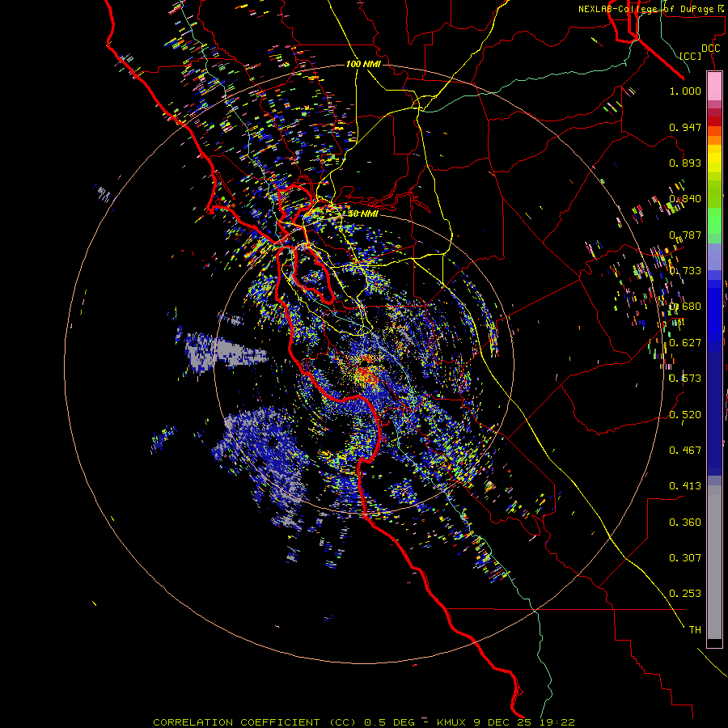This screenshot has width=728, height=728.
Task: Click the "[CC]" units label
Action: pos(691,56)
